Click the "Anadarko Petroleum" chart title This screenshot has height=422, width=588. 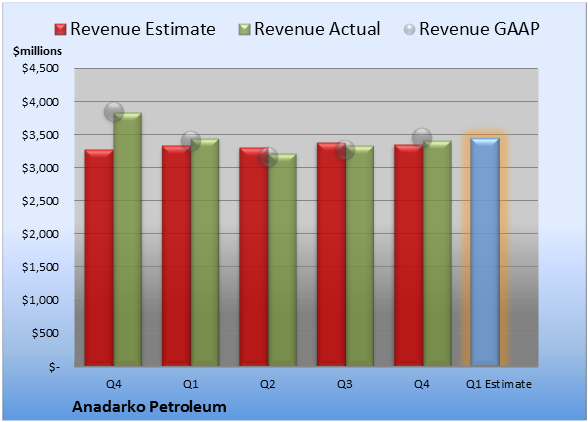pyautogui.click(x=149, y=407)
